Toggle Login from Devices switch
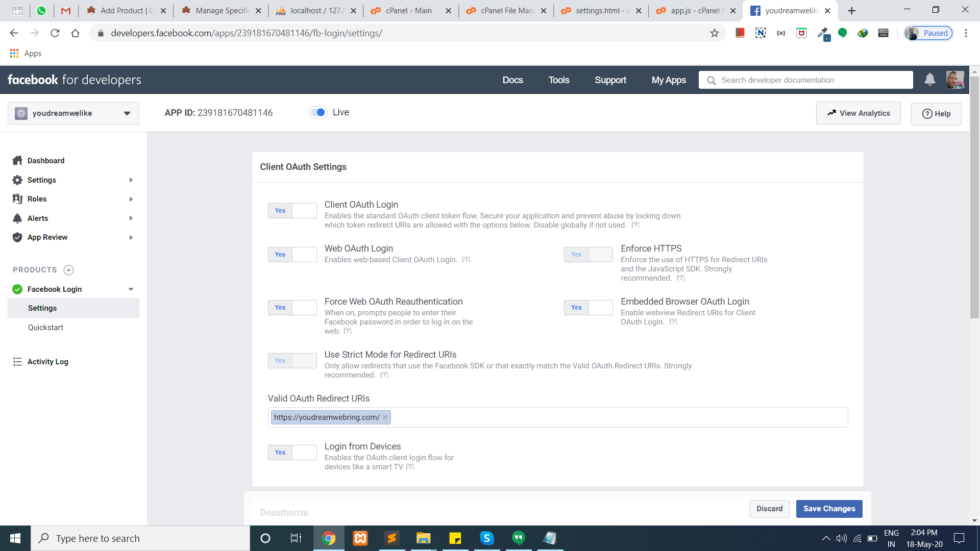 292,453
